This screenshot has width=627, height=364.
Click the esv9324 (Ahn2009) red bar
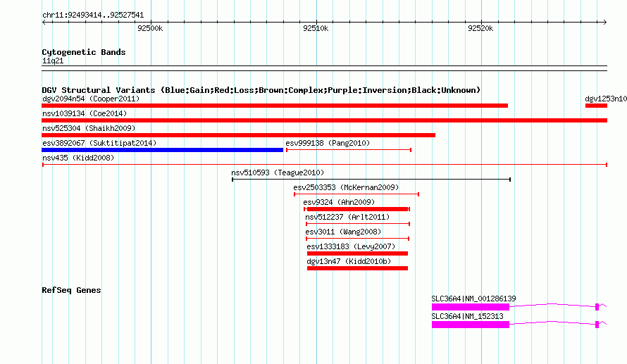pos(356,209)
